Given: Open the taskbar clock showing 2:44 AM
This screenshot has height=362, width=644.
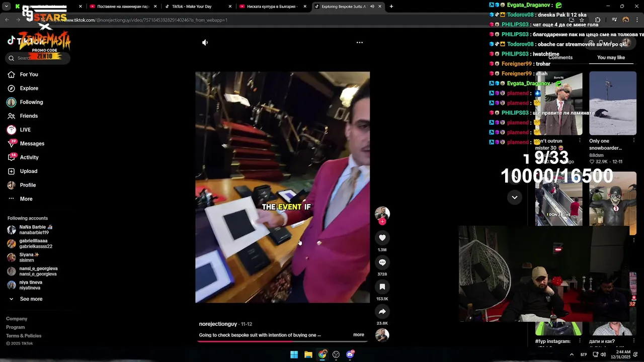Looking at the screenshot, I should tap(621, 354).
